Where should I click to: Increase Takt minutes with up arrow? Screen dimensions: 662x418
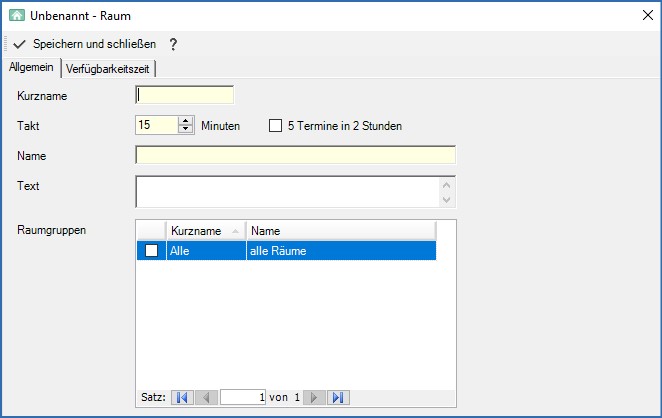click(x=185, y=121)
